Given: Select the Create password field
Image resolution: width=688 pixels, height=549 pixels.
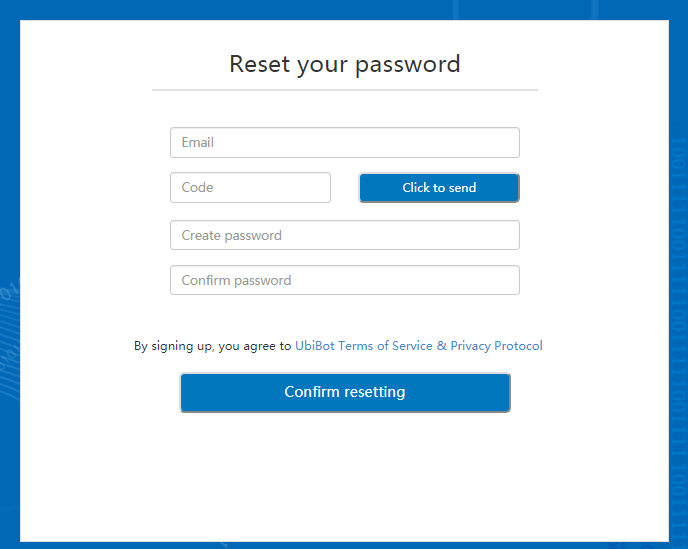Looking at the screenshot, I should (x=344, y=236).
